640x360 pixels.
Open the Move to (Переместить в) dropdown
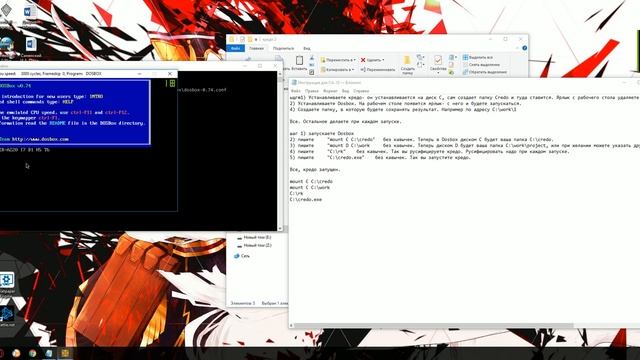[338, 60]
